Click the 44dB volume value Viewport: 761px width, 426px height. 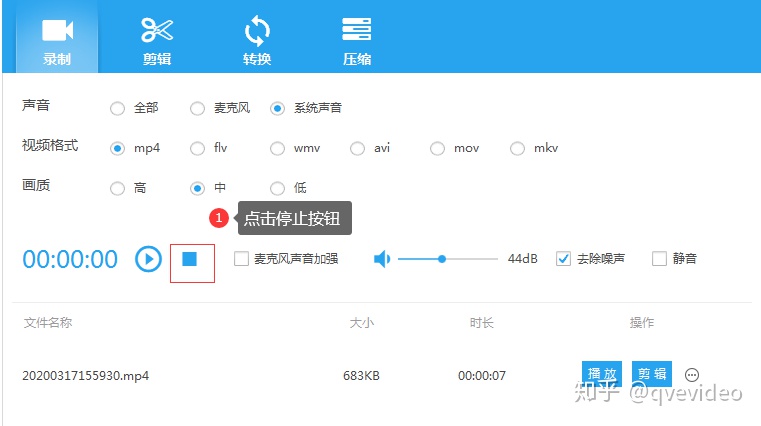(523, 259)
